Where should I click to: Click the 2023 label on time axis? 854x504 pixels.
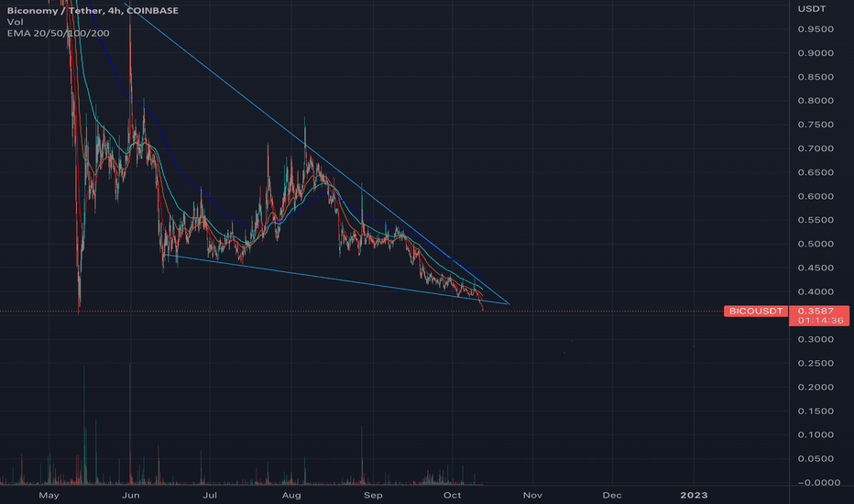click(694, 495)
